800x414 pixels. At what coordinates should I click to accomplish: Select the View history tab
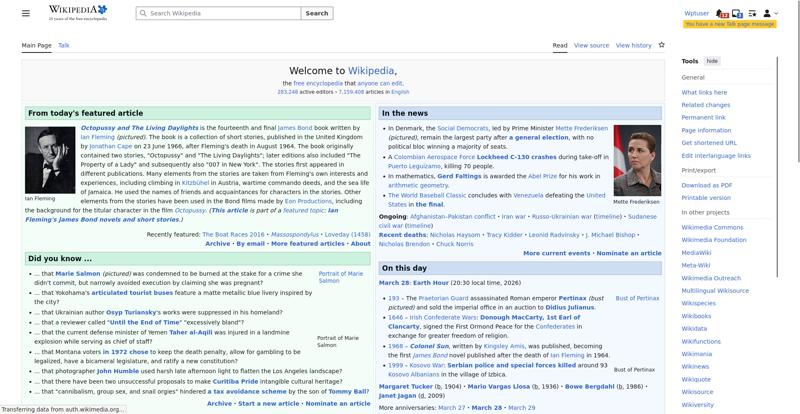pos(633,45)
